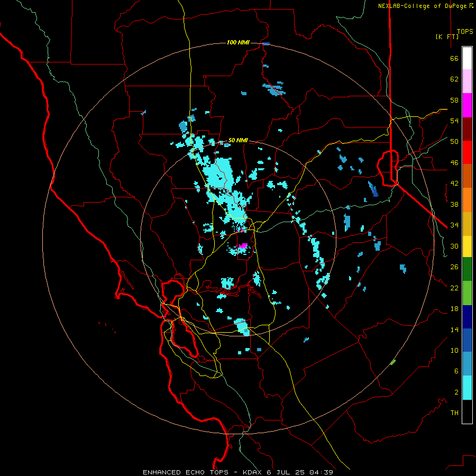Click the TH legend label
The width and height of the screenshot is (476, 476).
click(454, 413)
